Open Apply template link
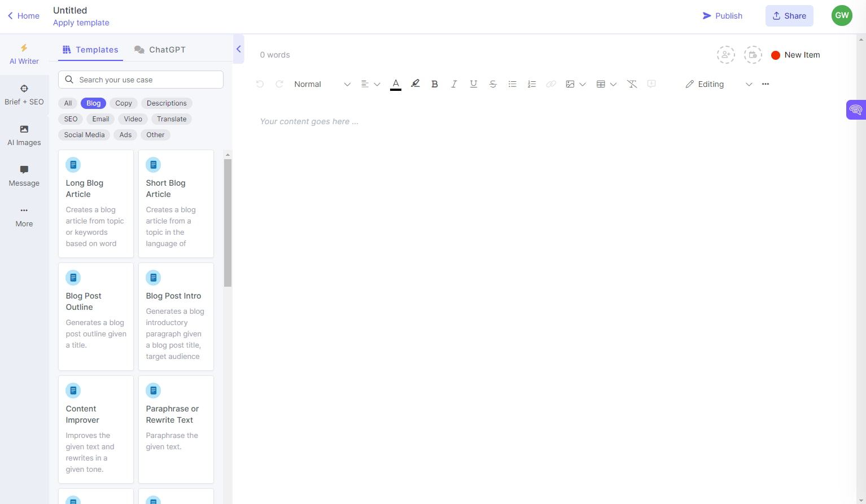 (81, 23)
